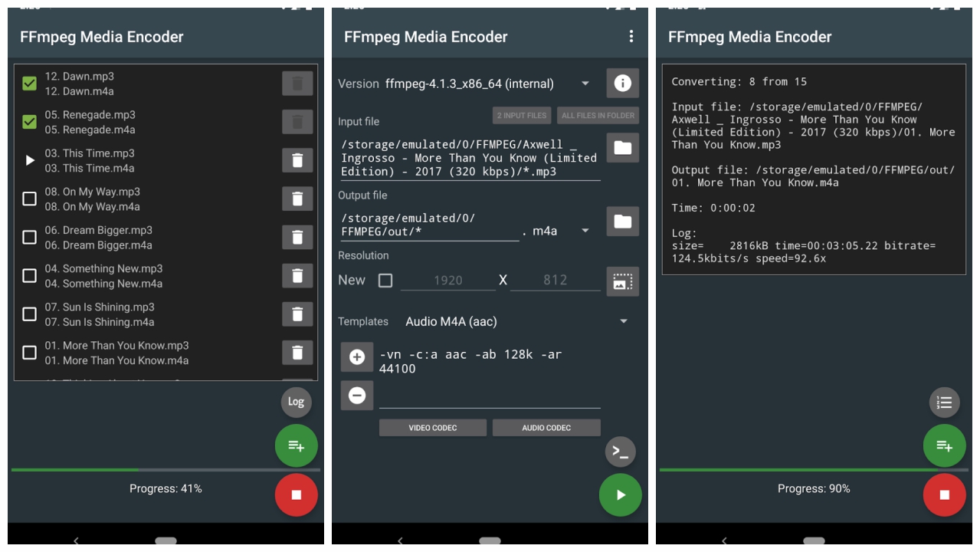The height and width of the screenshot is (552, 980).
Task: Enable checkbox for 07. Sun Is Shining.mp3
Action: point(30,314)
